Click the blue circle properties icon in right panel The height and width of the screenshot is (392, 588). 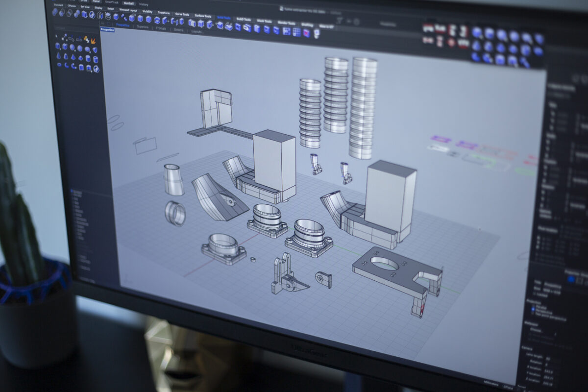(571, 279)
